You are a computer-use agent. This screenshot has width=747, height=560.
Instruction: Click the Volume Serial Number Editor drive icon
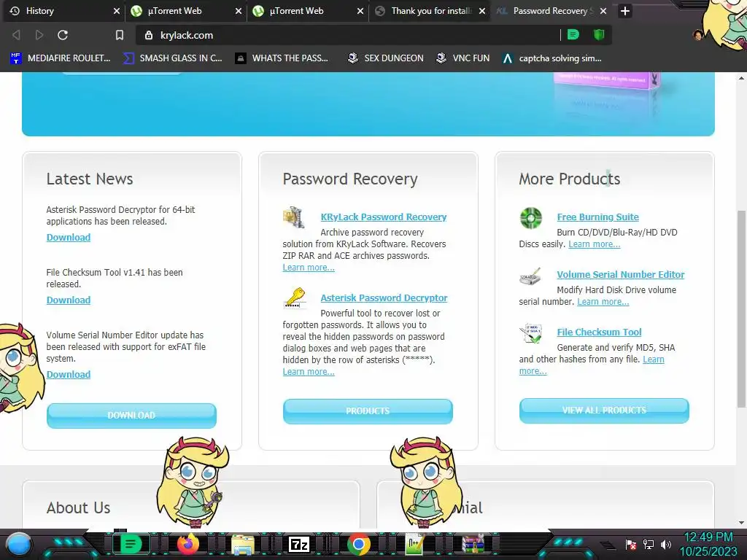(x=530, y=276)
